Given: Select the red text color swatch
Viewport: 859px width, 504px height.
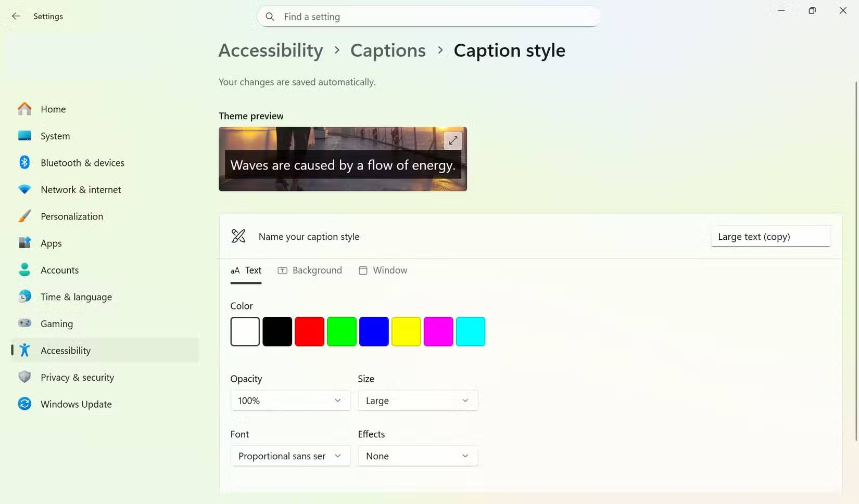Looking at the screenshot, I should pos(309,331).
